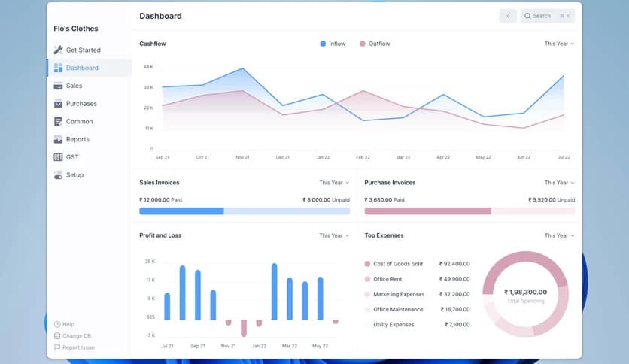Click the Common icon in sidebar

[58, 122]
